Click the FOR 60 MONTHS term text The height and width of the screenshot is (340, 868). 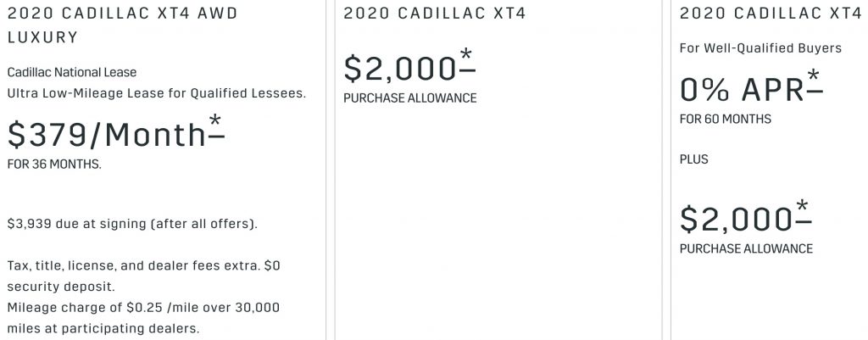coord(726,119)
